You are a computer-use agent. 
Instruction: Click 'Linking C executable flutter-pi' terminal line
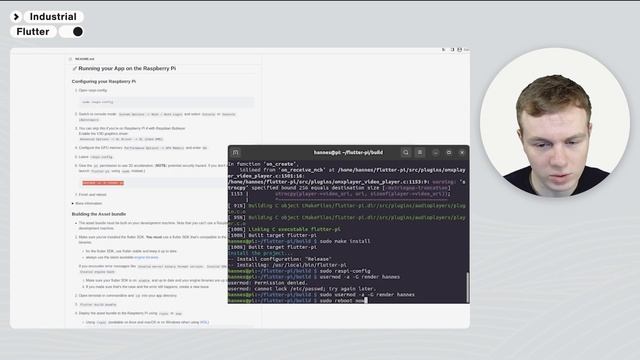(284, 229)
